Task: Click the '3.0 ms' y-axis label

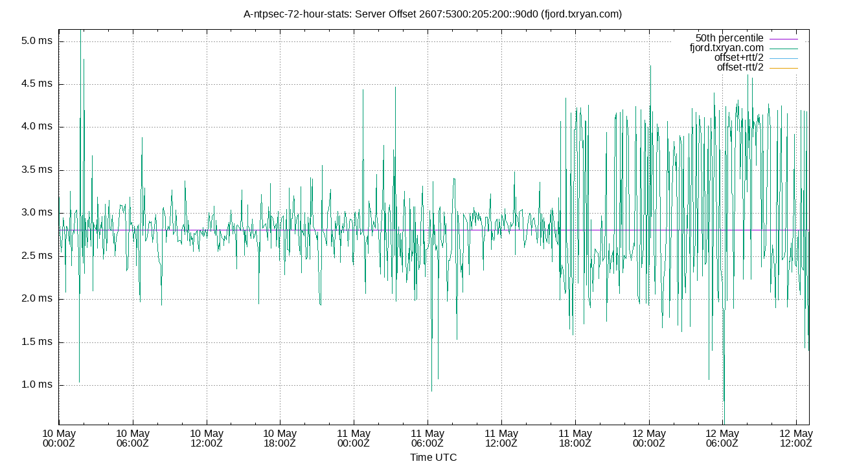Action: click(36, 212)
